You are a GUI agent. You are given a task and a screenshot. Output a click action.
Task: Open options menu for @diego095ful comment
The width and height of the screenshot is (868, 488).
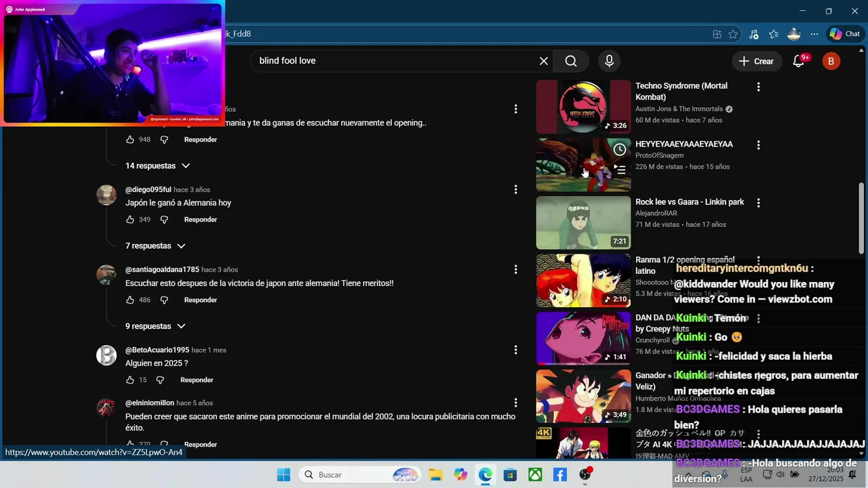click(515, 189)
